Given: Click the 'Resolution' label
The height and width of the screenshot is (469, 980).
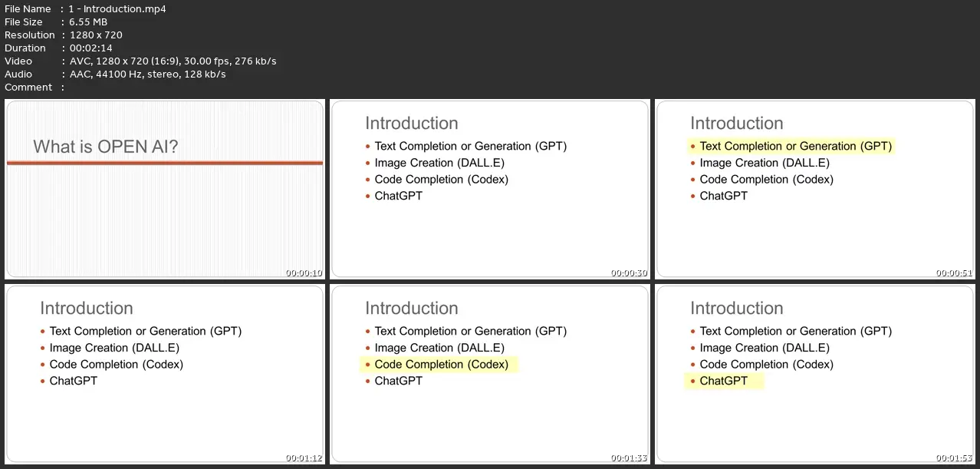Looking at the screenshot, I should (30, 35).
